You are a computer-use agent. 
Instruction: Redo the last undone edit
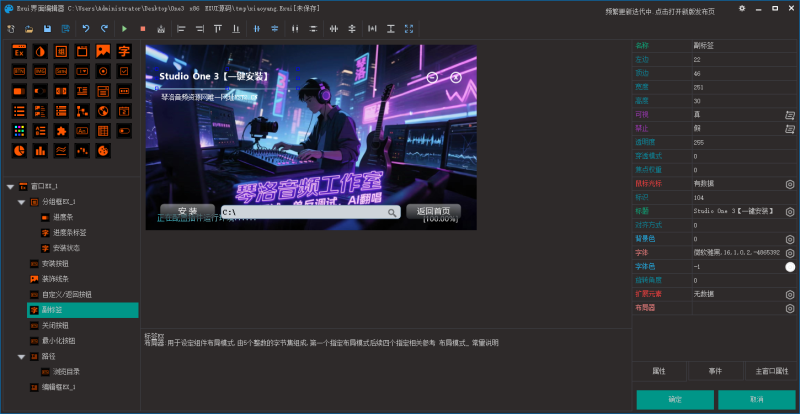pyautogui.click(x=104, y=29)
